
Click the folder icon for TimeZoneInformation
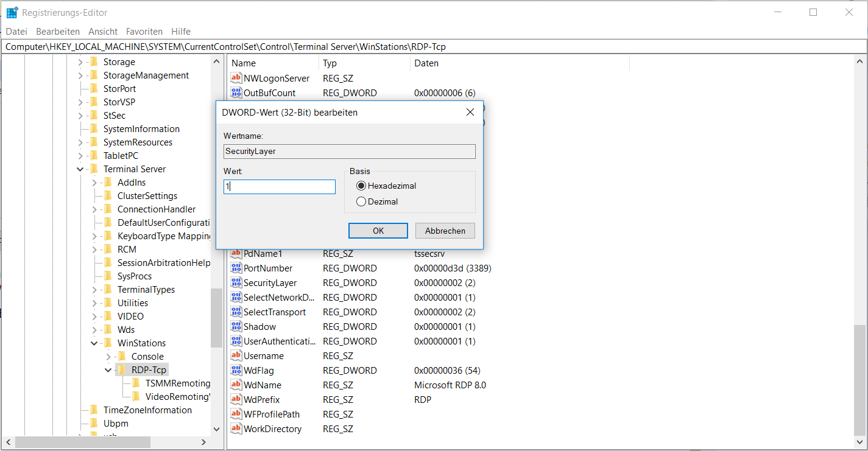tap(93, 410)
